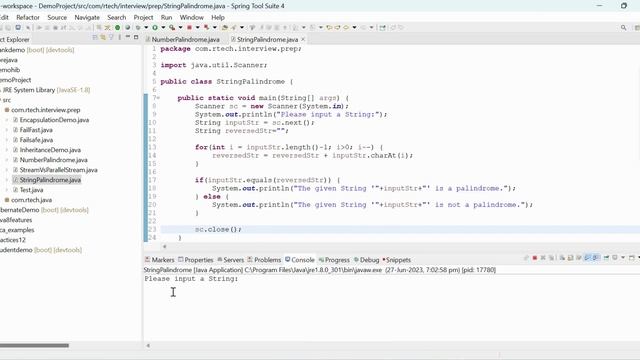
Task: Maximize the Project Explorer panel
Action: [x=136, y=37]
